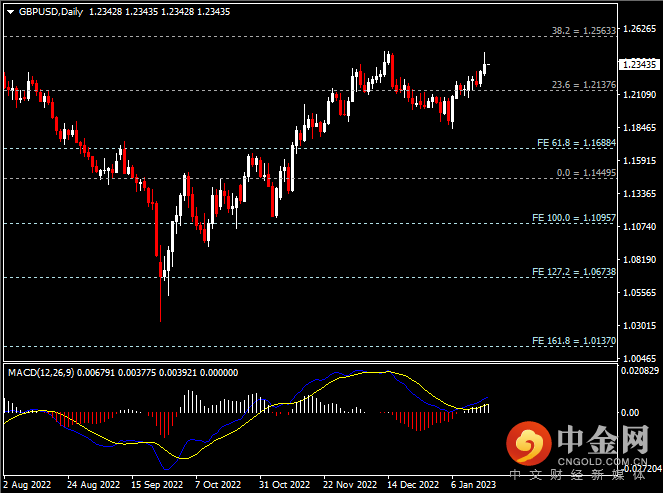Select the current price tag 1.23435

pyautogui.click(x=637, y=64)
